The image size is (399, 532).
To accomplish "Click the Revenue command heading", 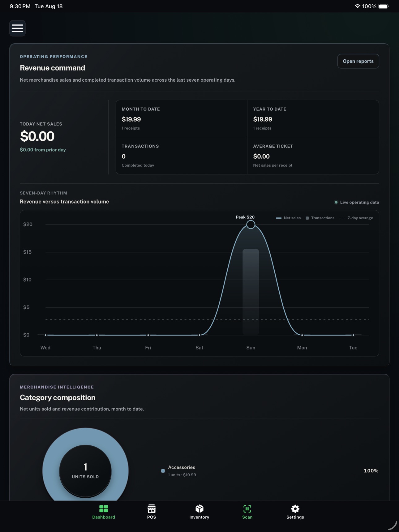I will 52,68.
